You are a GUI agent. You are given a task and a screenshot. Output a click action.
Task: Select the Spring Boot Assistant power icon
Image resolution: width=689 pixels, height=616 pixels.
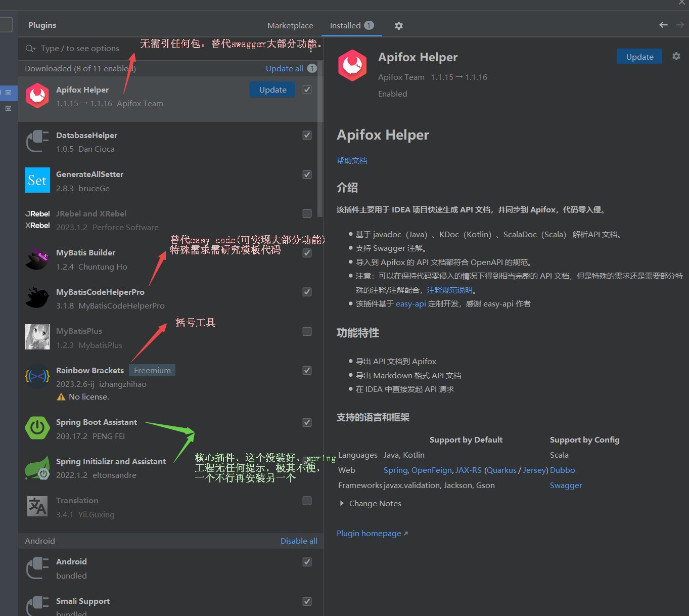pos(37,428)
